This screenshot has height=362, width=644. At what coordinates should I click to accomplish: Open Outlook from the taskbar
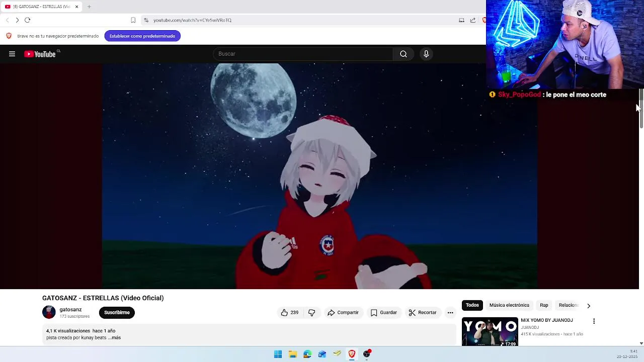(x=322, y=354)
